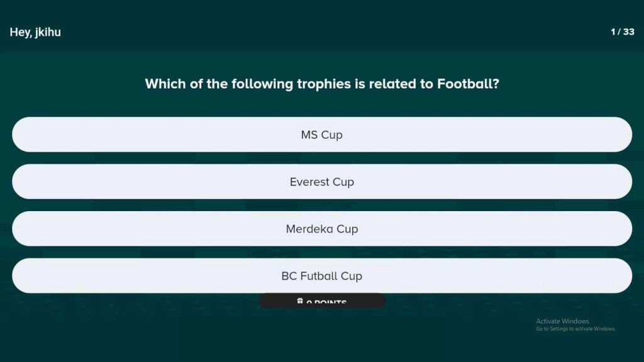The image size is (644, 362).
Task: Click the username jkihu in the header
Action: tap(48, 32)
